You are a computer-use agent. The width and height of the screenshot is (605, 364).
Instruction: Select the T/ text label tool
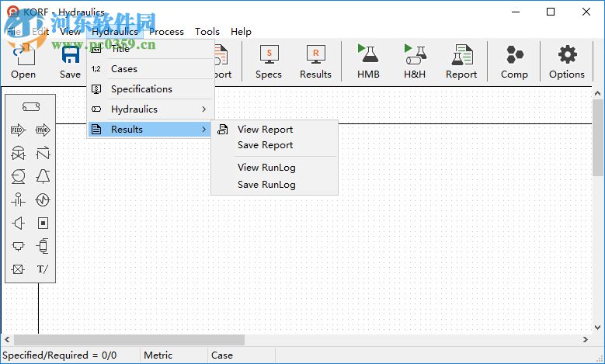43,269
